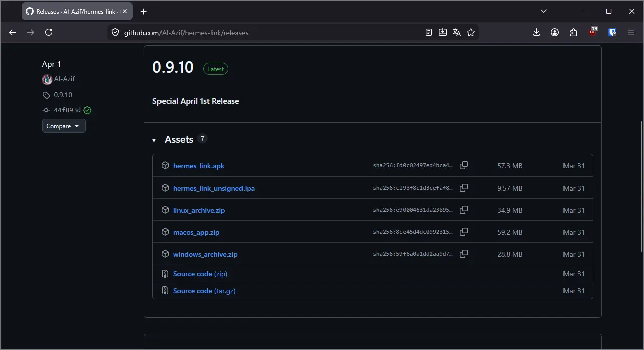Copy the hermes_link.apk sha256 hash
This screenshot has height=350, width=644.
click(x=464, y=165)
